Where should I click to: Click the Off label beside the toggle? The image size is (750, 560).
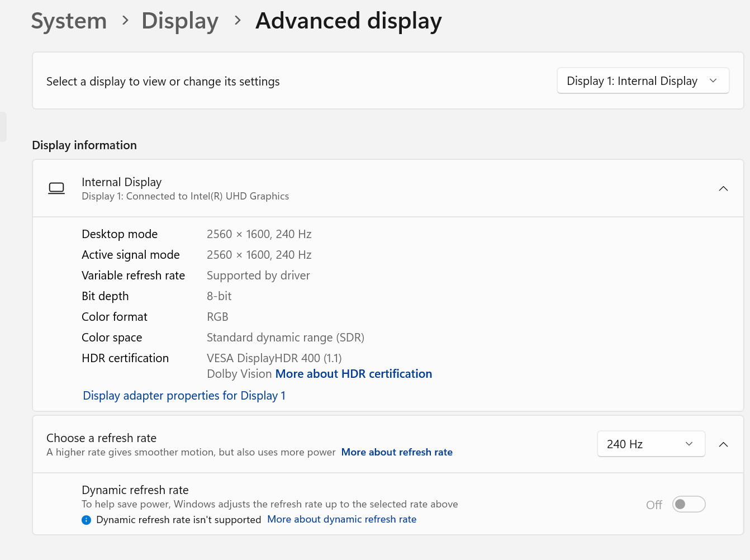point(654,505)
